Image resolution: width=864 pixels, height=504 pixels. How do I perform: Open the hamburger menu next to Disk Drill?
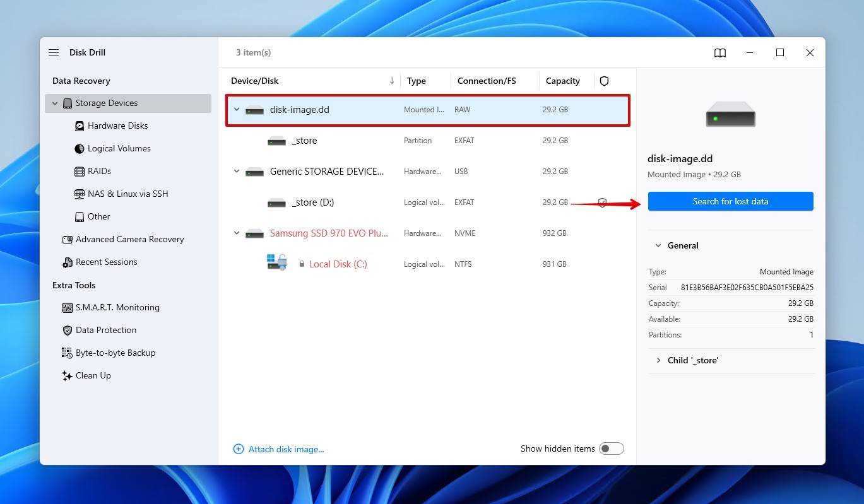tap(54, 53)
